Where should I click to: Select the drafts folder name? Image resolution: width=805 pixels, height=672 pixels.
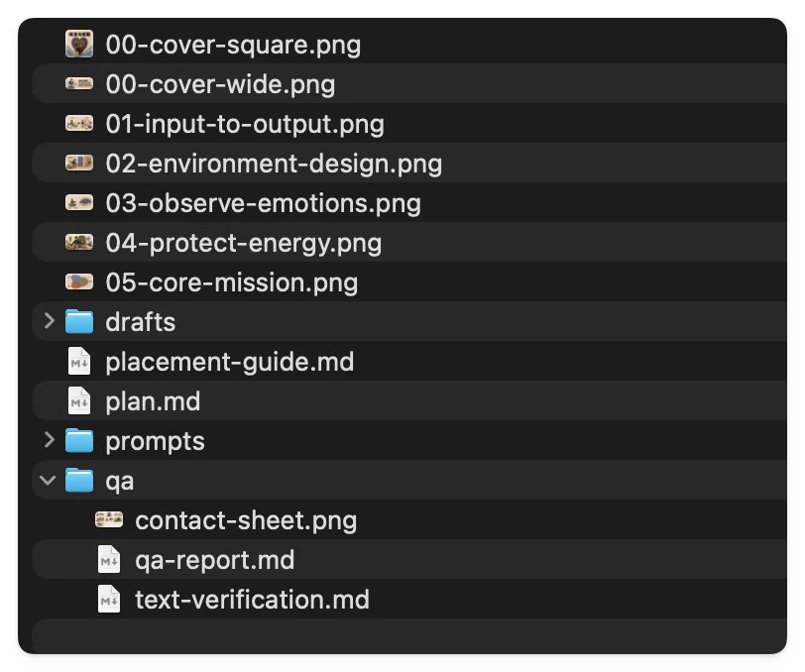pos(141,322)
